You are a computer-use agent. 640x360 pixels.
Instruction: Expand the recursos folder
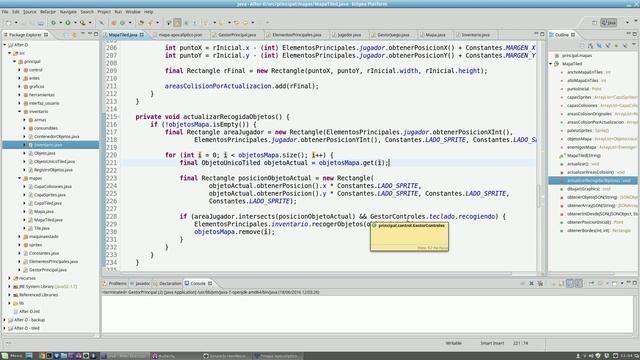pyautogui.click(x=10, y=278)
